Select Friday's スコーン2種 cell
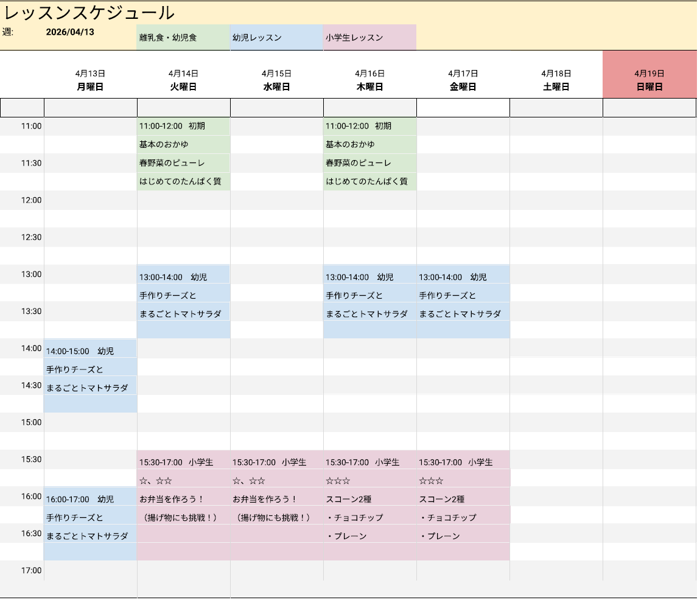Image resolution: width=700 pixels, height=600 pixels. click(x=463, y=499)
